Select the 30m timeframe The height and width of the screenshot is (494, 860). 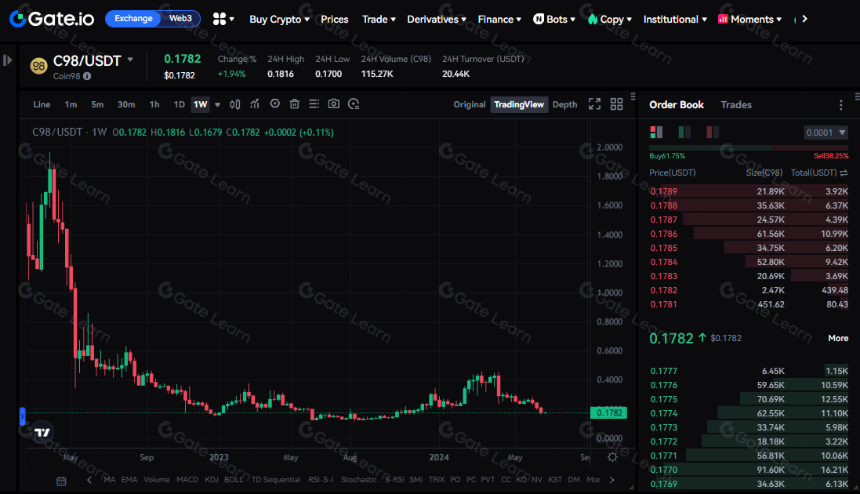point(126,104)
